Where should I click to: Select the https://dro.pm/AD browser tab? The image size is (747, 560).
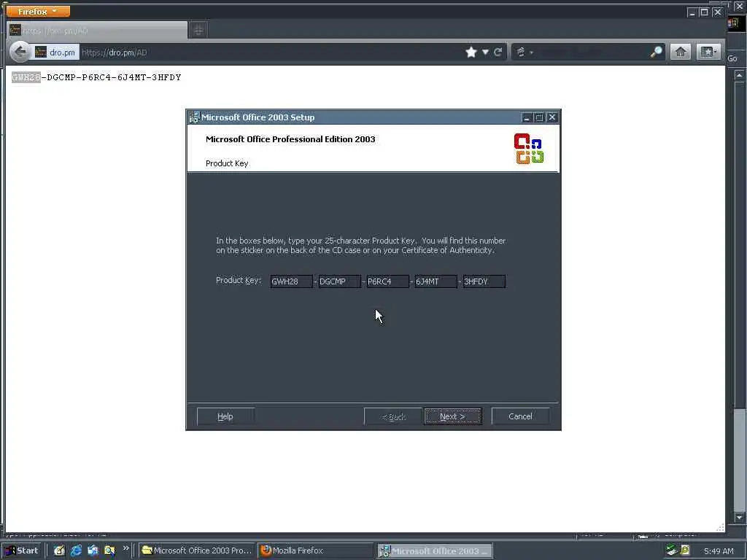tap(98, 31)
